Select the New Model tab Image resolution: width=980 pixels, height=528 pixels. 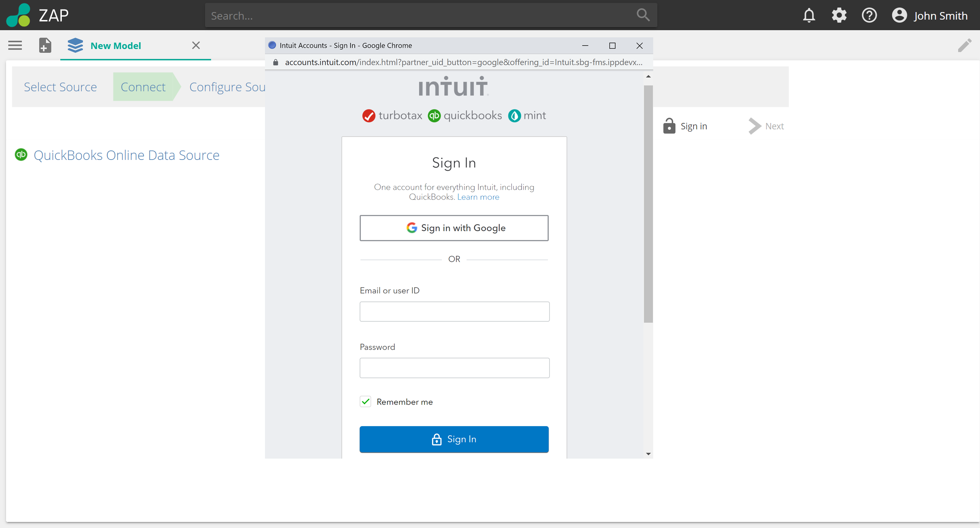[135, 46]
